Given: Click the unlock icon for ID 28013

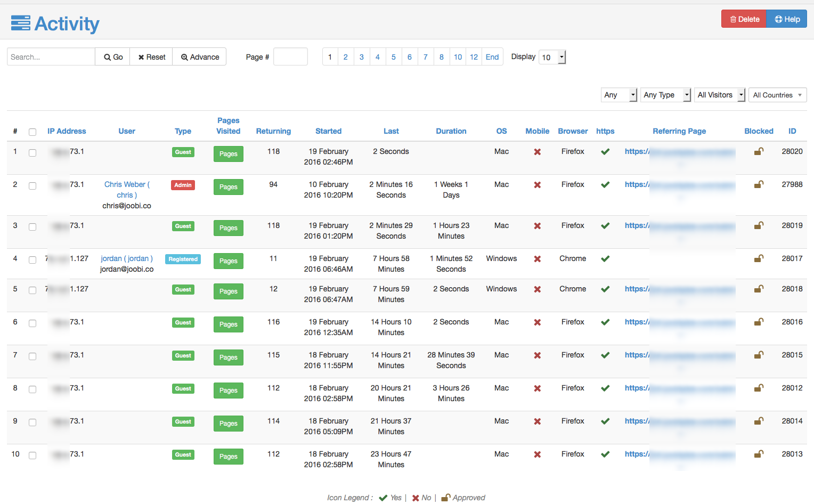Looking at the screenshot, I should [x=759, y=454].
